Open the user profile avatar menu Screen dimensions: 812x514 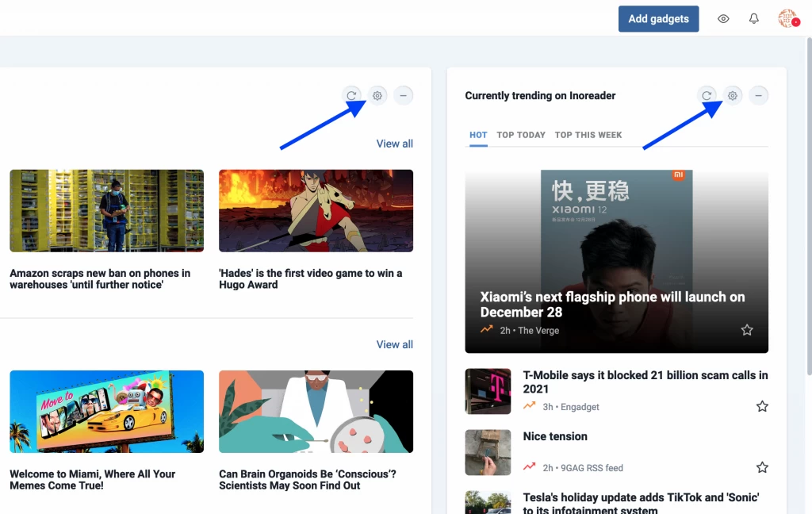click(x=788, y=19)
